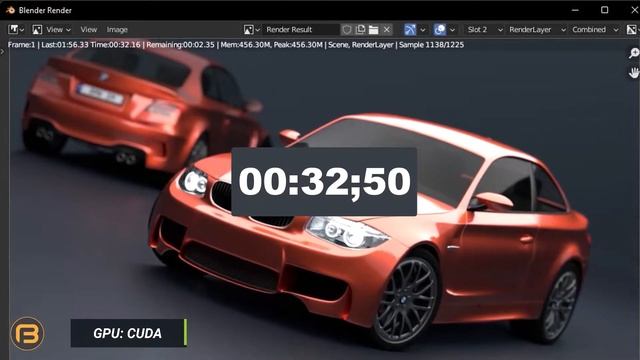This screenshot has height=360, width=640.
Task: Open the View mode dropdown
Action: [58, 29]
